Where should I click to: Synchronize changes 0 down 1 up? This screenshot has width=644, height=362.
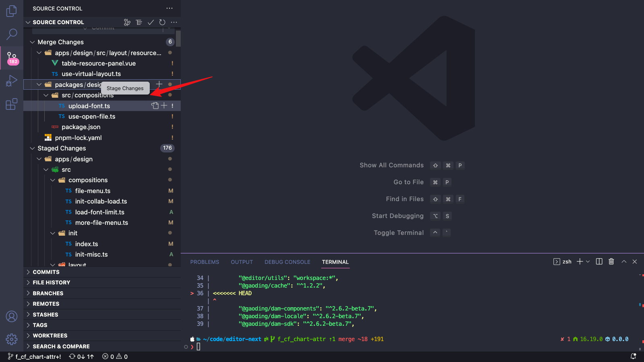pos(81,356)
